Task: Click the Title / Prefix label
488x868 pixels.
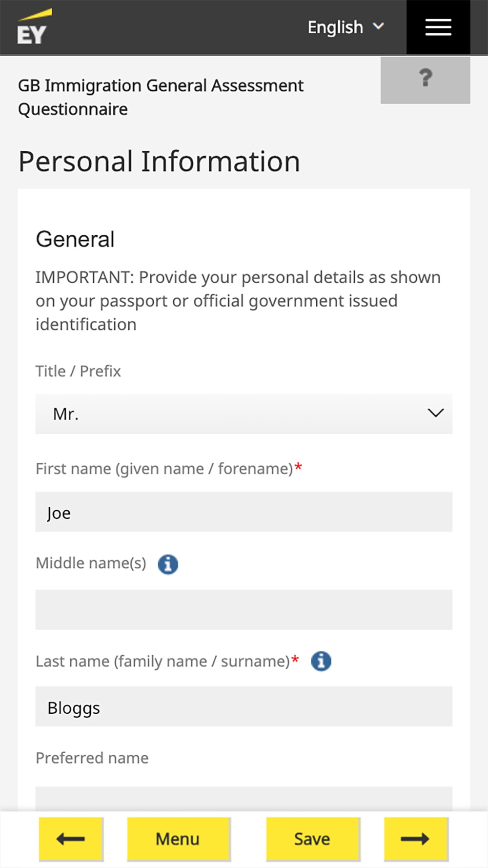Action: coord(78,371)
